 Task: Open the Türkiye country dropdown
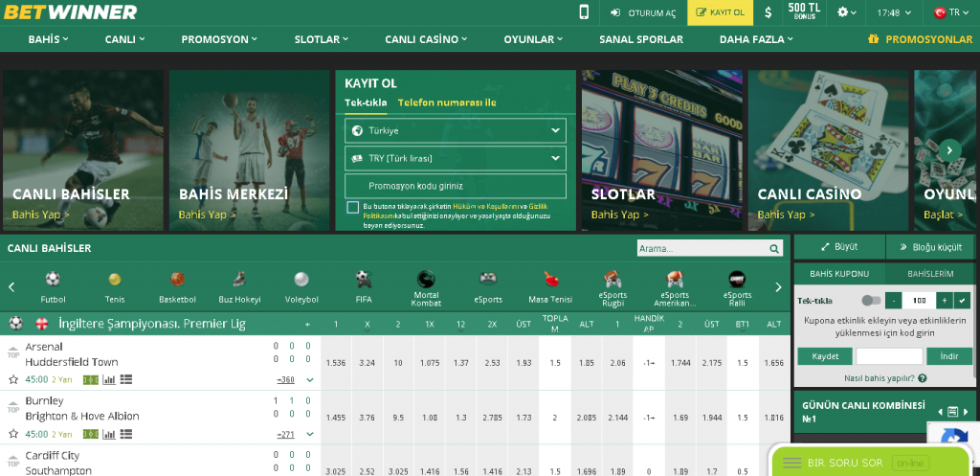(455, 130)
